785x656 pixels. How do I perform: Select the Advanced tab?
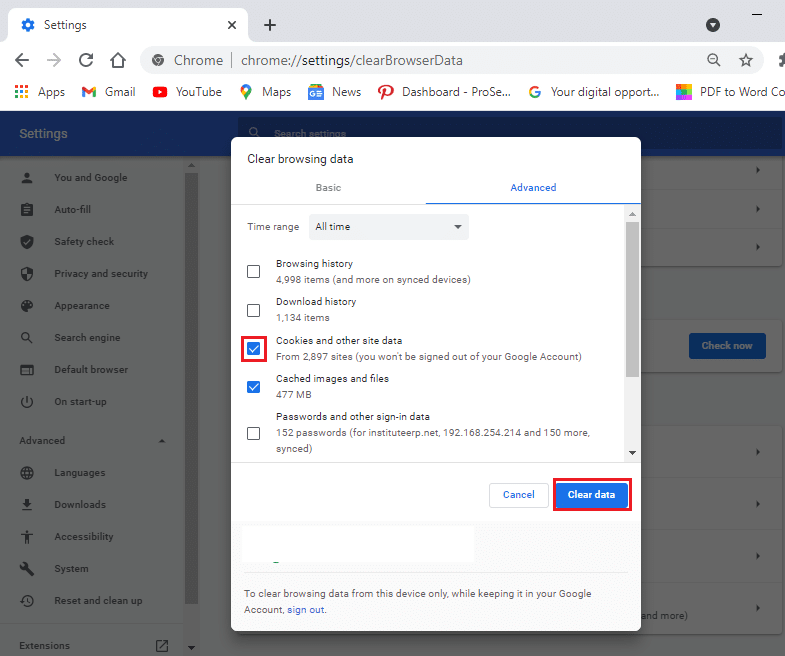pos(533,187)
